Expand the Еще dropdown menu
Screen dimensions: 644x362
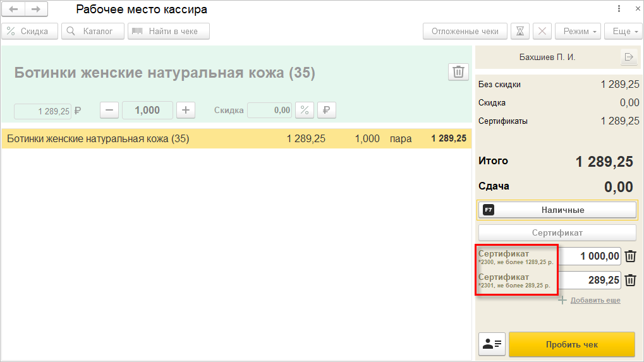click(x=623, y=31)
